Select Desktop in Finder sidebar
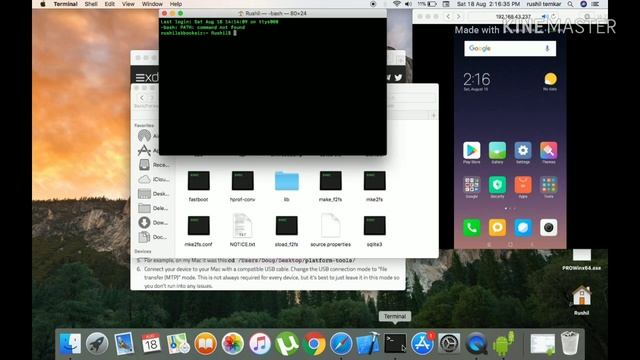This screenshot has width=640, height=360. 153,194
